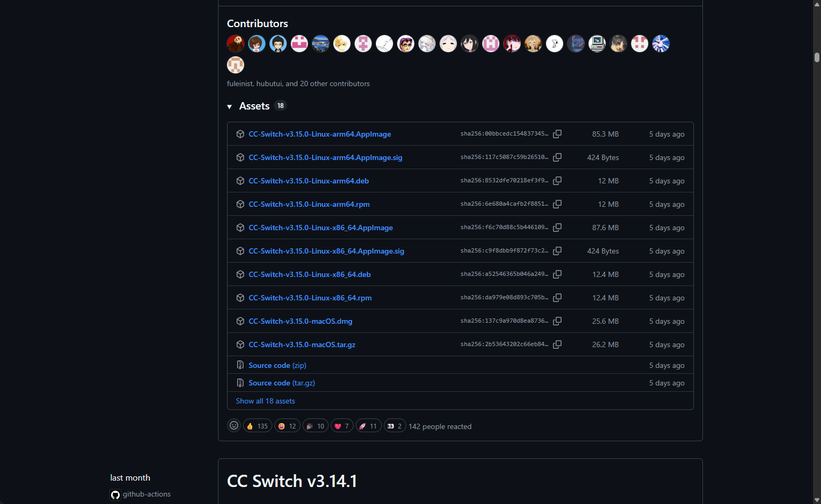821x504 pixels.
Task: Copy SHA256 of Linux-arm64.deb asset
Action: click(557, 181)
